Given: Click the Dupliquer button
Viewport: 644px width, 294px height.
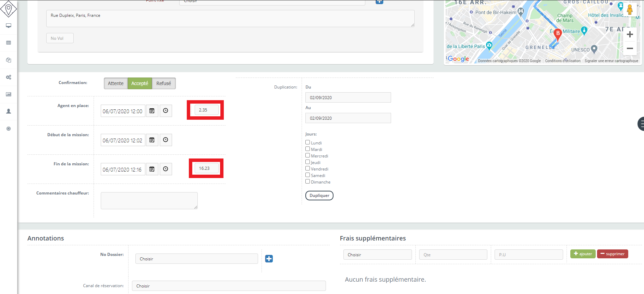Looking at the screenshot, I should [319, 196].
